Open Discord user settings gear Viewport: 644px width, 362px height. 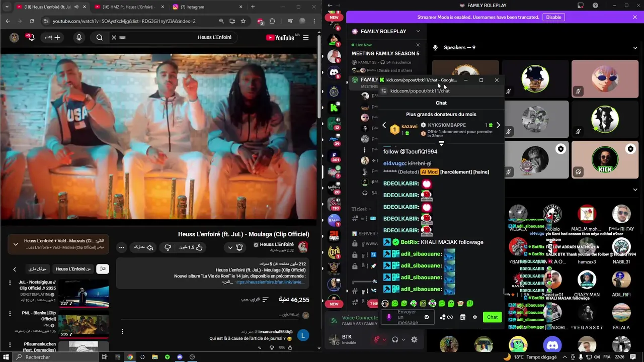pos(414,339)
